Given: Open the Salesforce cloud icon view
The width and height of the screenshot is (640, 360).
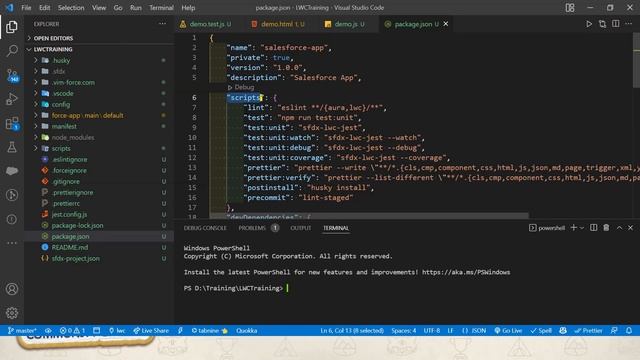Looking at the screenshot, I should point(12,171).
